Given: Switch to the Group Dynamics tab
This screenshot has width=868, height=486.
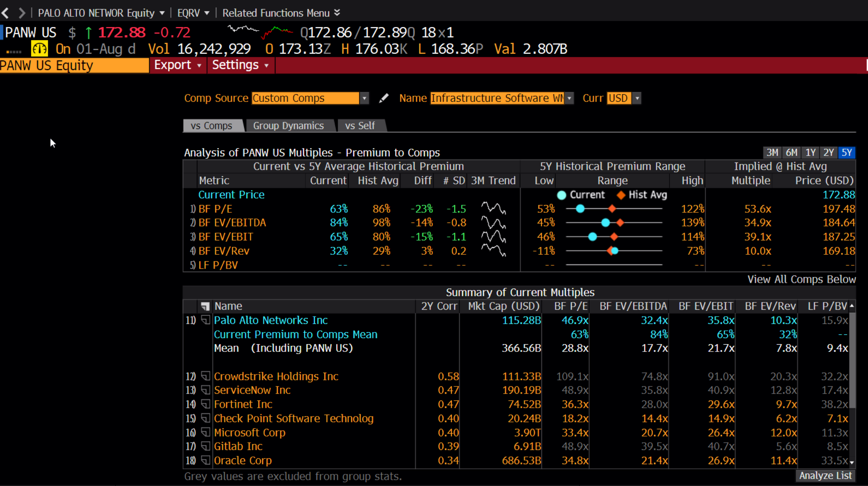Looking at the screenshot, I should click(x=288, y=126).
